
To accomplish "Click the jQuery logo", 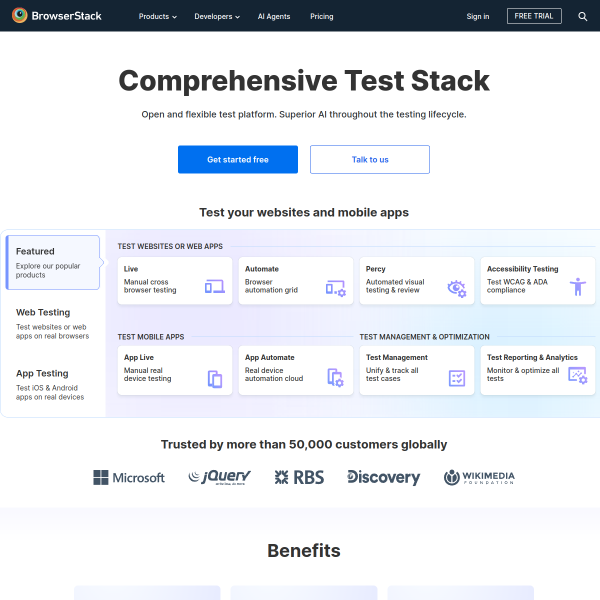I will click(x=219, y=477).
